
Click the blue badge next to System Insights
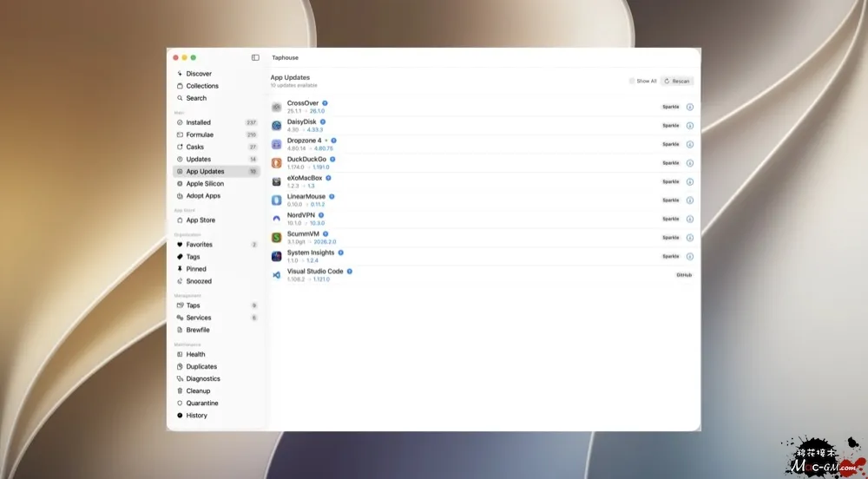point(340,253)
